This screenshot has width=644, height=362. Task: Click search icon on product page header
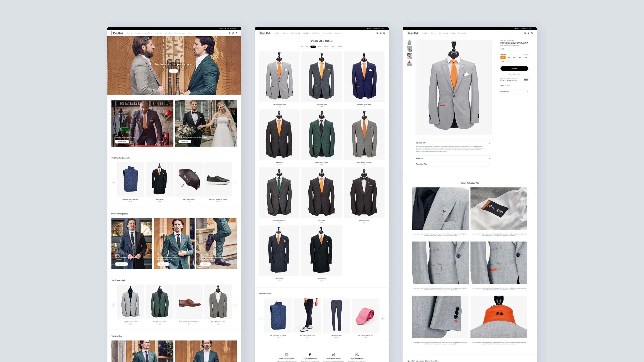point(525,33)
